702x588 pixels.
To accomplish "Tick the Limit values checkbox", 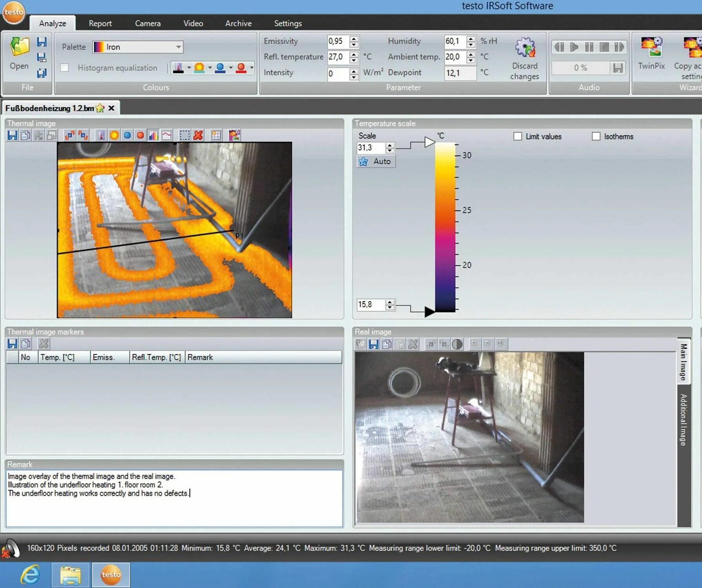I will tap(518, 136).
